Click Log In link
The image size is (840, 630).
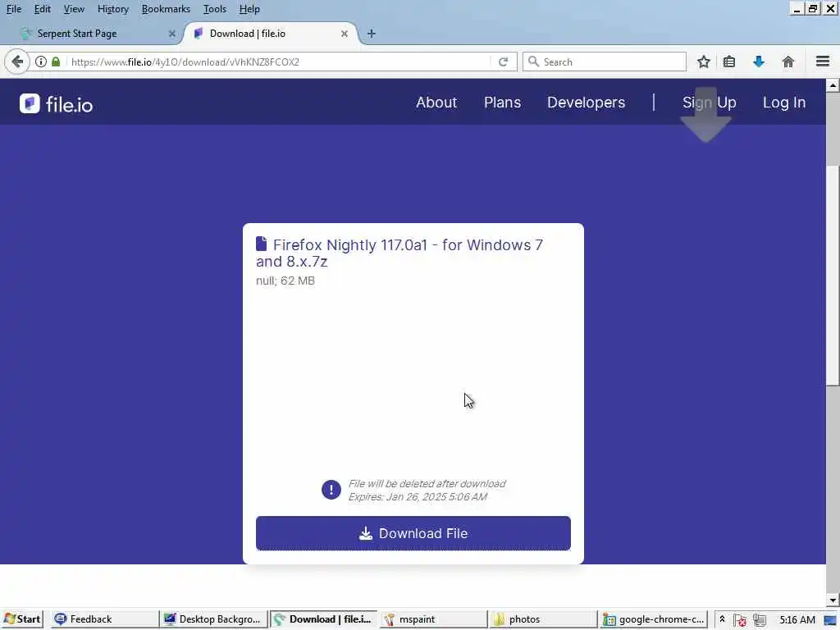[x=784, y=103]
